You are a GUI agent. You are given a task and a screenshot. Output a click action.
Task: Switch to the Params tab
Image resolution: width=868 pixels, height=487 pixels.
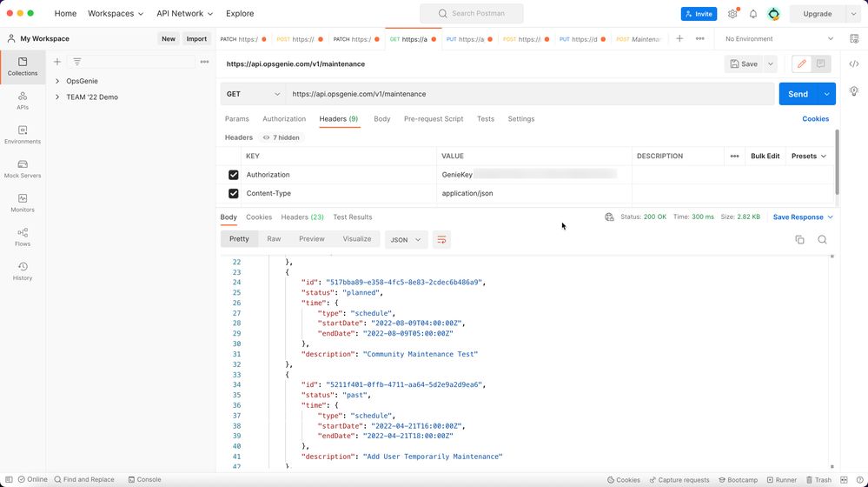pyautogui.click(x=236, y=119)
